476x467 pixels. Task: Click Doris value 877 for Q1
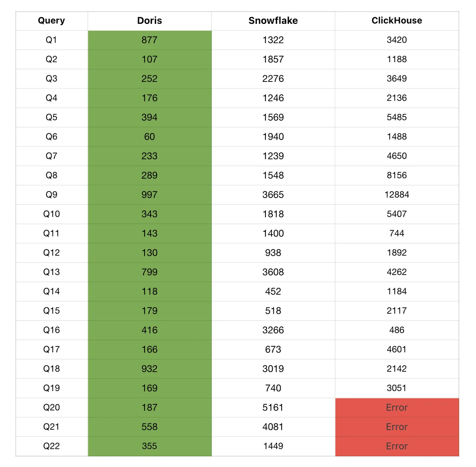tap(149, 40)
